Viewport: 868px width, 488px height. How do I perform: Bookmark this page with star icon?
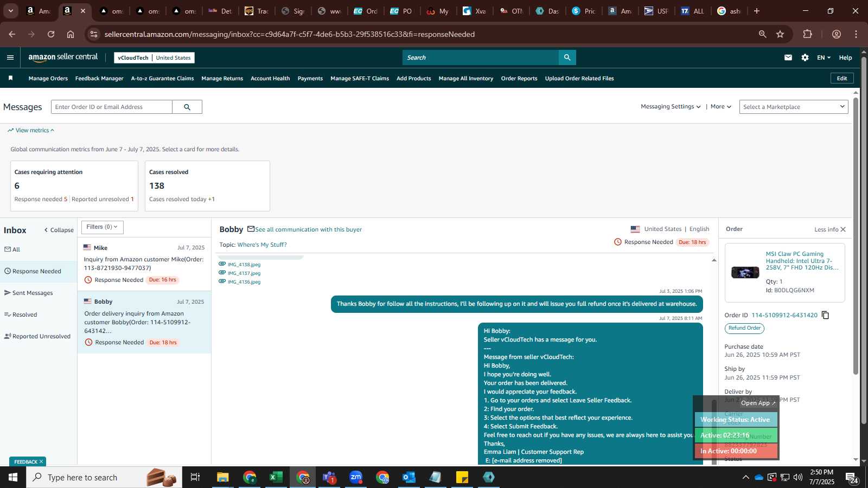click(x=780, y=34)
